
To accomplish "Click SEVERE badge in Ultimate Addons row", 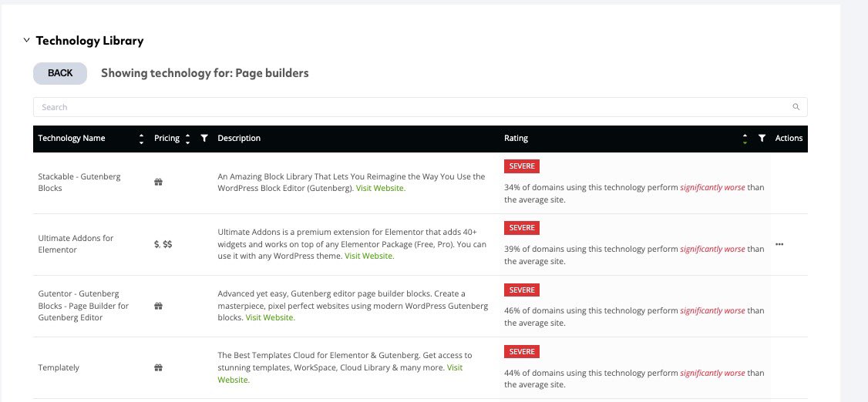I will coord(521,228).
